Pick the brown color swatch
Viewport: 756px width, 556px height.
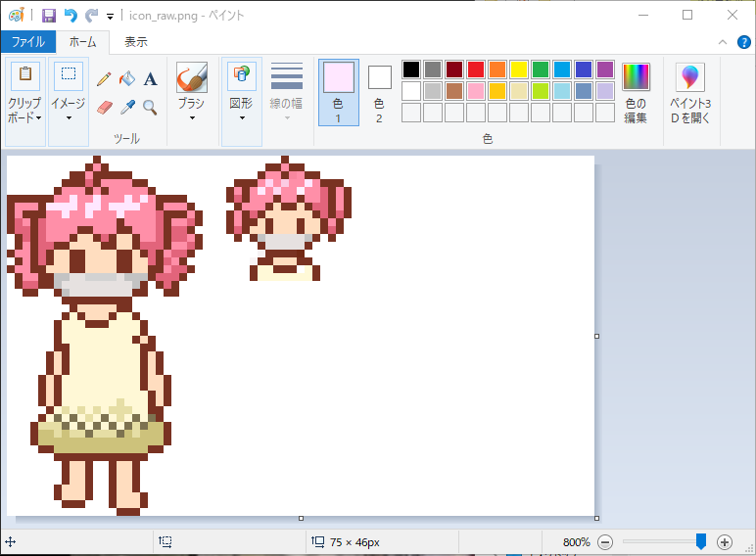(x=454, y=91)
